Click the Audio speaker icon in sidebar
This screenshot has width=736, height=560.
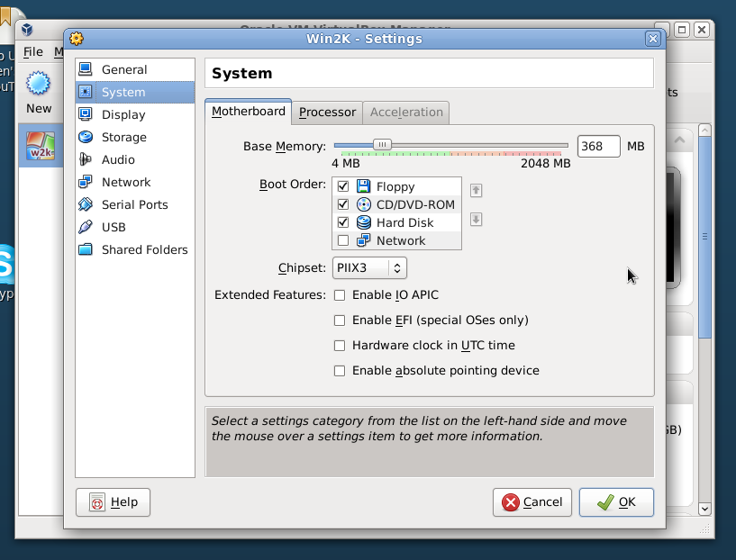pos(86,159)
